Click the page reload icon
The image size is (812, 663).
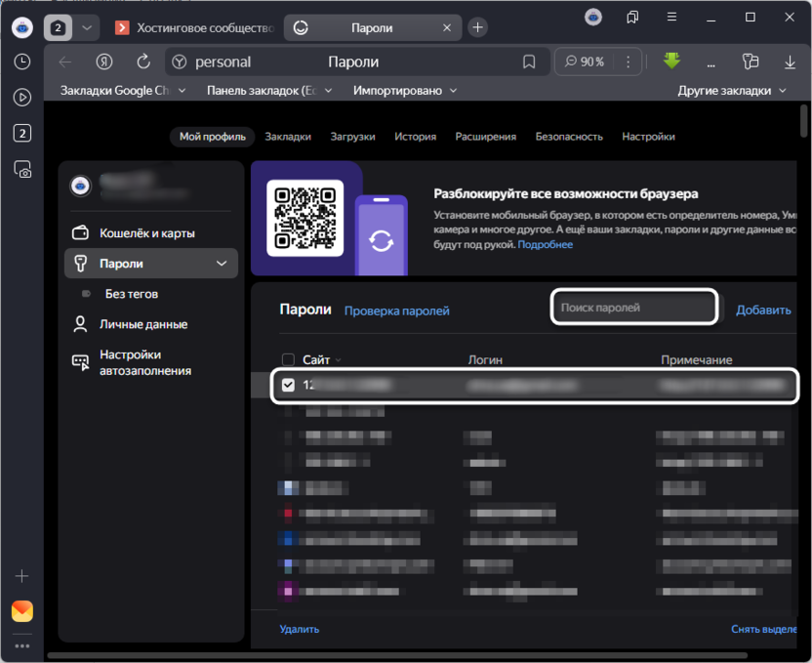[x=143, y=62]
